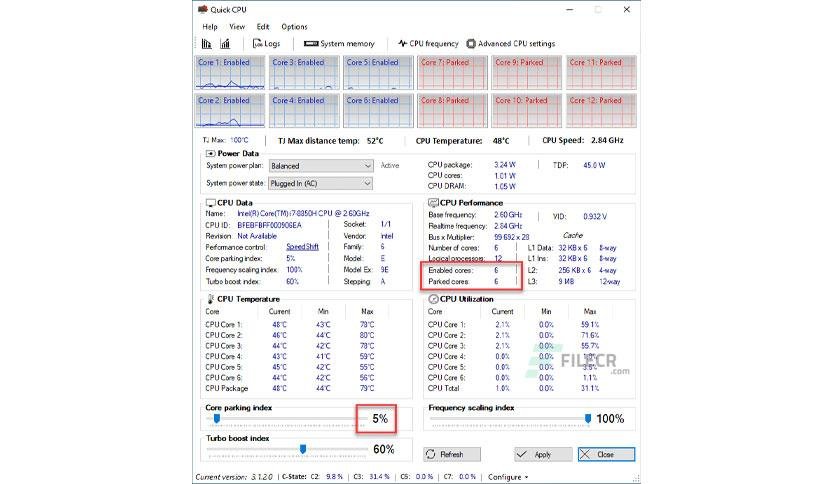
Task: Click the CPU Speed 2.84 GHz value
Action: point(607,141)
